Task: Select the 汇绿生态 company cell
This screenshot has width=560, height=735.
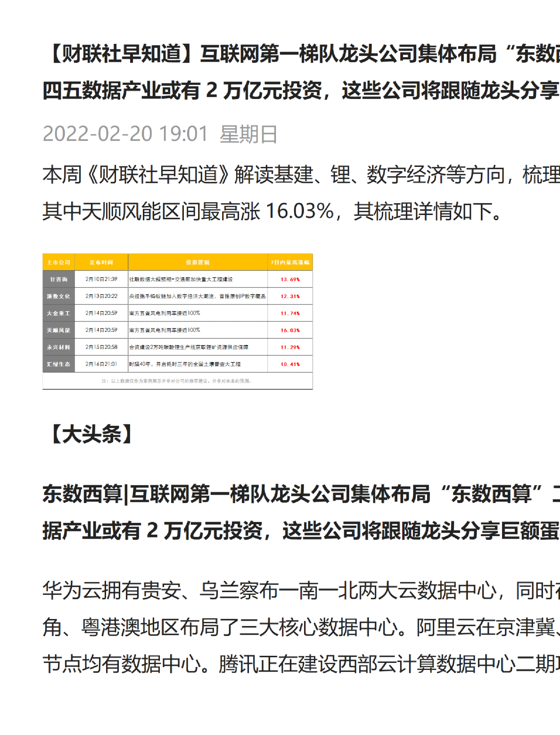Action: tap(58, 364)
